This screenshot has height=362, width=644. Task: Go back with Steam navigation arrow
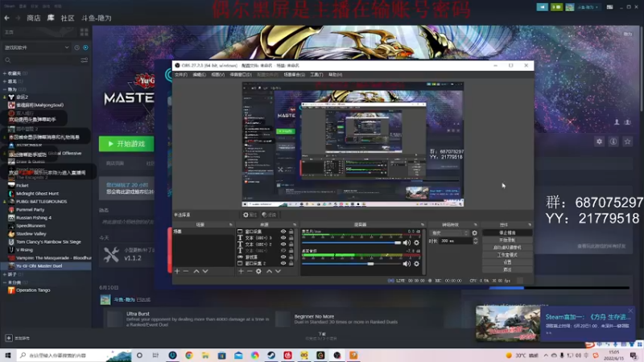6,18
